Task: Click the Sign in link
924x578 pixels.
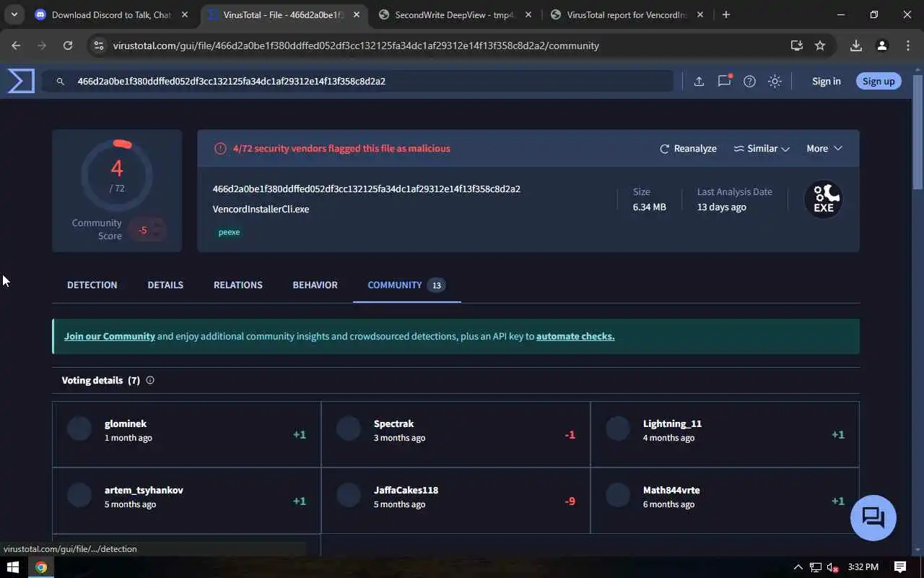Action: [826, 81]
